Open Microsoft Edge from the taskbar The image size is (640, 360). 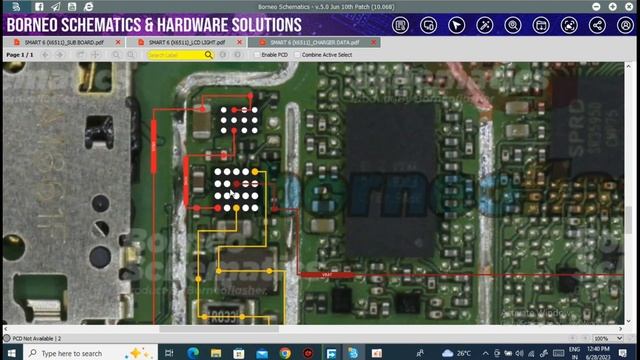click(x=193, y=353)
